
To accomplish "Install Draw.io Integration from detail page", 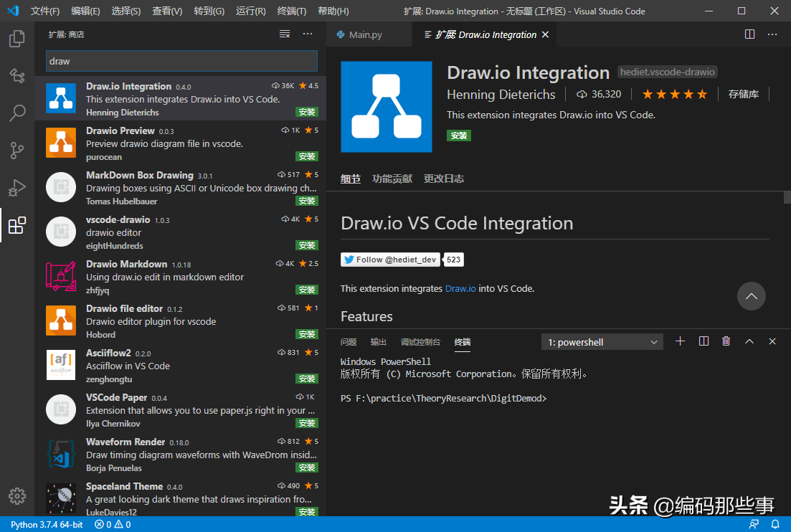I will click(458, 136).
